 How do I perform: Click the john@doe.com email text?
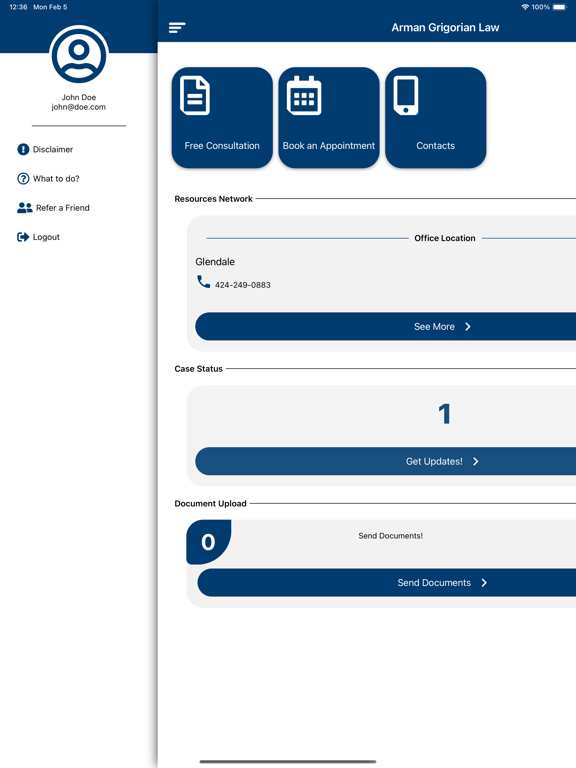point(79,107)
